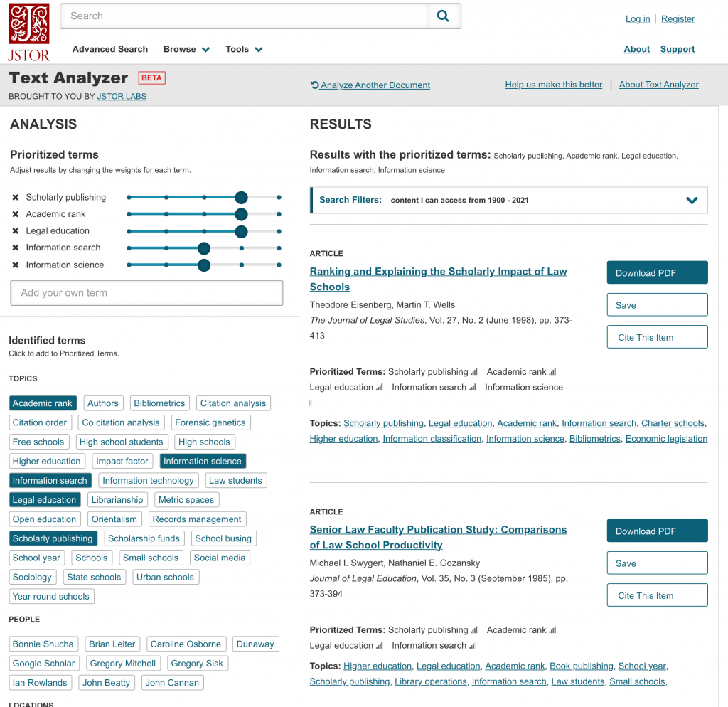Remove Legal education prioritized term
This screenshot has height=707, width=728.
coord(16,231)
